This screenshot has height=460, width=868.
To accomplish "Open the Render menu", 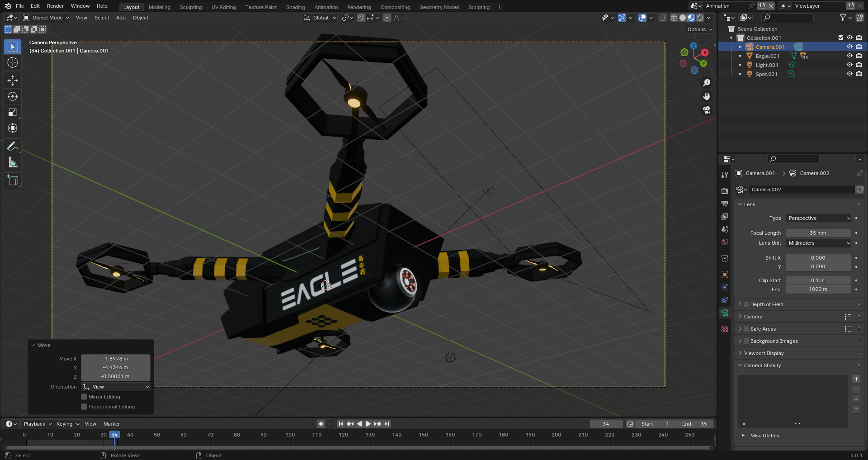I will (x=55, y=6).
